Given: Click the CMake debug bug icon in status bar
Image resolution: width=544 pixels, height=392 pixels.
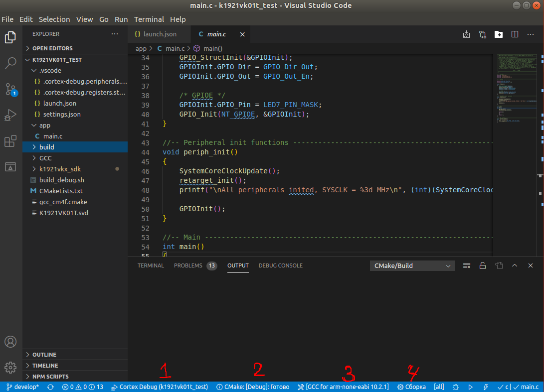Looking at the screenshot, I should [456, 387].
